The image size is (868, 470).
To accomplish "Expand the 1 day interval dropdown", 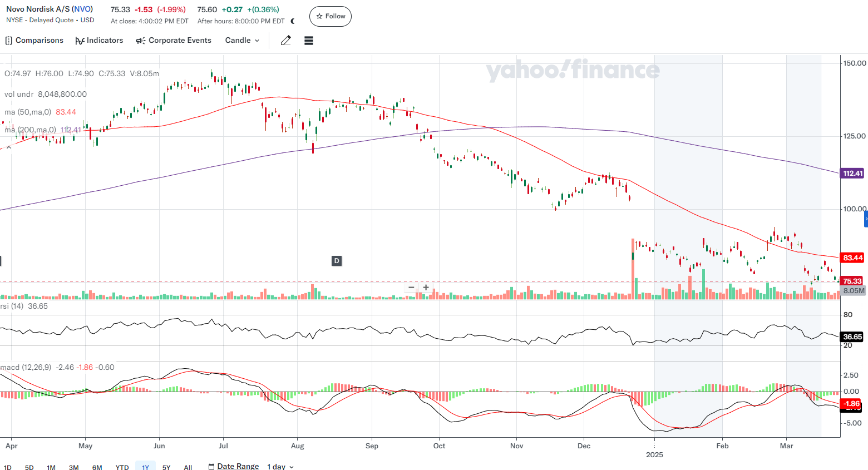I will [x=280, y=467].
